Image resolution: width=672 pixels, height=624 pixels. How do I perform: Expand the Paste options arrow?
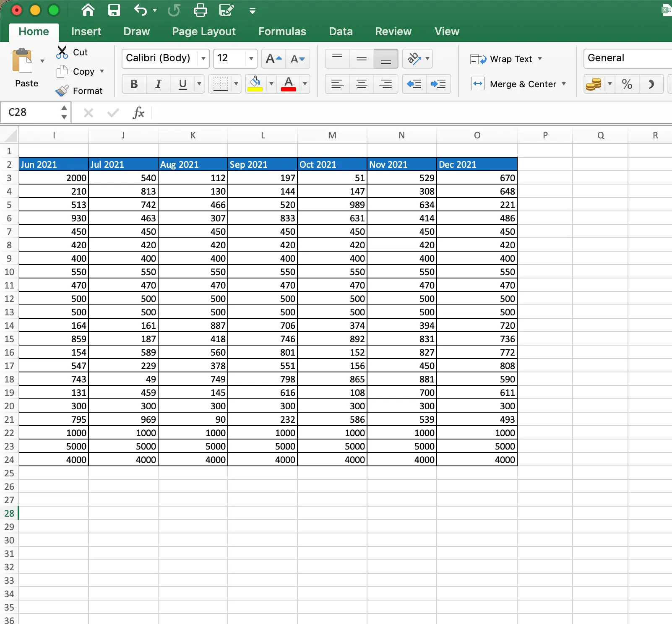42,61
